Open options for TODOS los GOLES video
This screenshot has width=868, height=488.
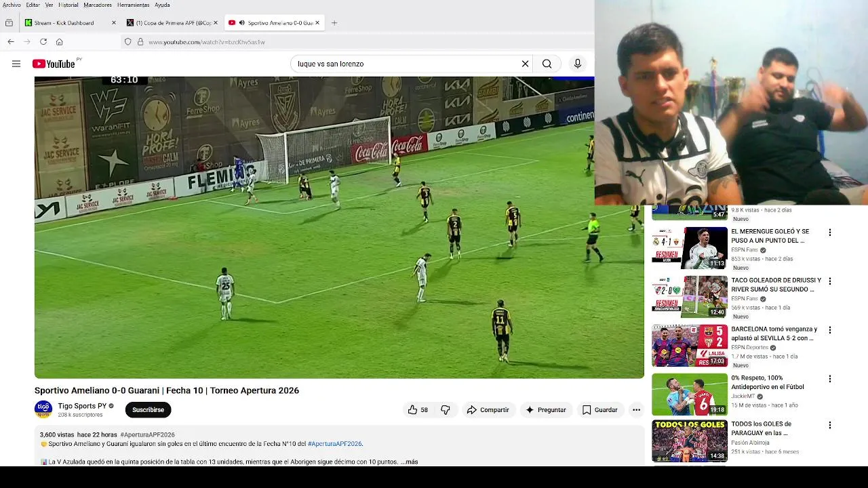(830, 425)
